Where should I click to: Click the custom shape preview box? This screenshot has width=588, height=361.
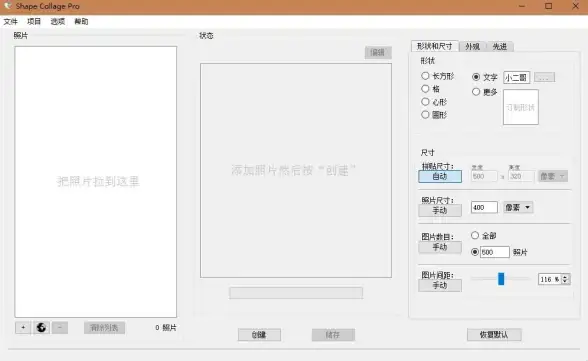(521, 107)
